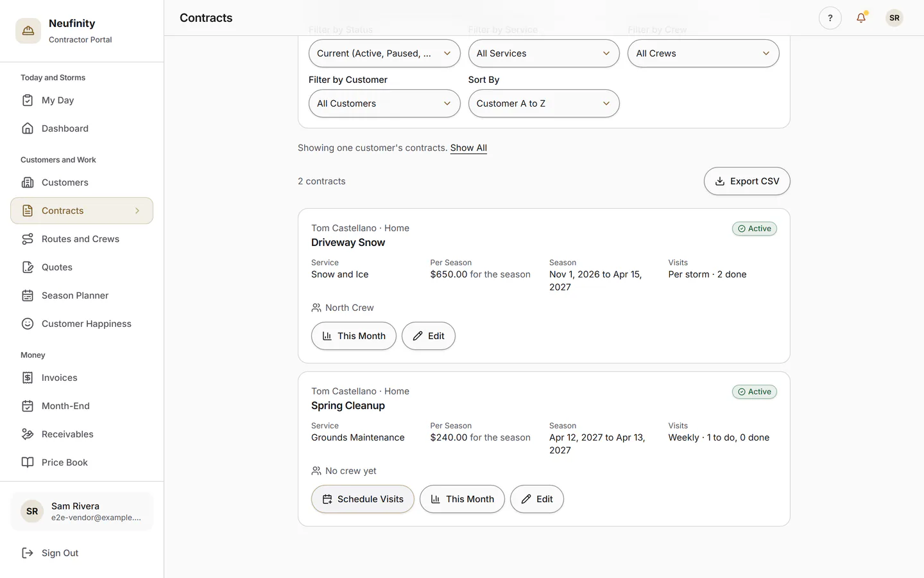Click the SR avatar in top bar
The height and width of the screenshot is (578, 924).
tap(894, 18)
